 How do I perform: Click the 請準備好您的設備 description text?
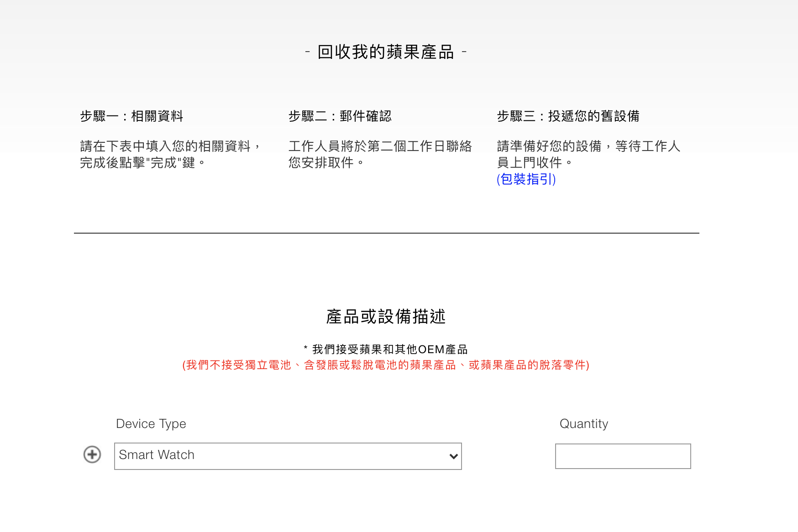click(x=588, y=154)
